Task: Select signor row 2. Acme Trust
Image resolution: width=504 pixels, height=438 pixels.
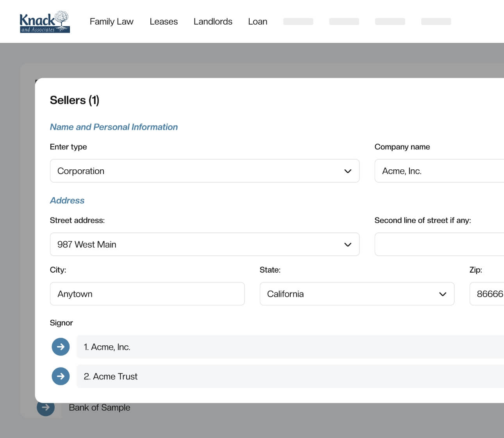Action: [x=289, y=376]
